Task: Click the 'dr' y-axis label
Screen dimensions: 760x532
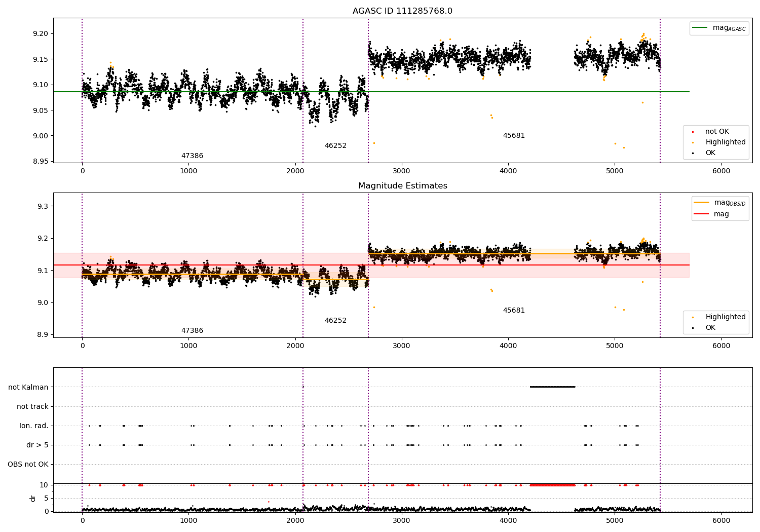Action: (x=33, y=498)
